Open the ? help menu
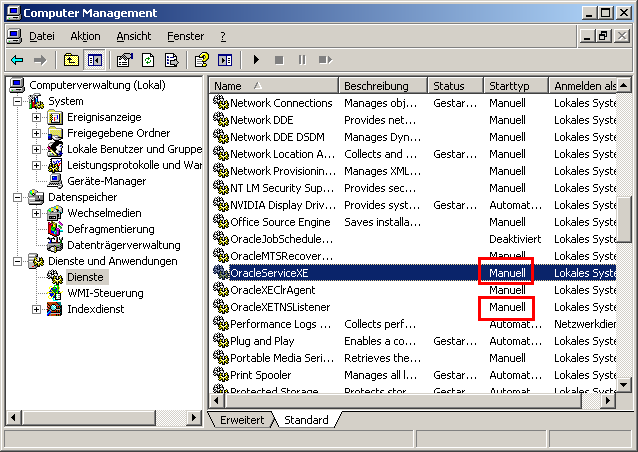This screenshot has height=452, width=638. pyautogui.click(x=223, y=36)
